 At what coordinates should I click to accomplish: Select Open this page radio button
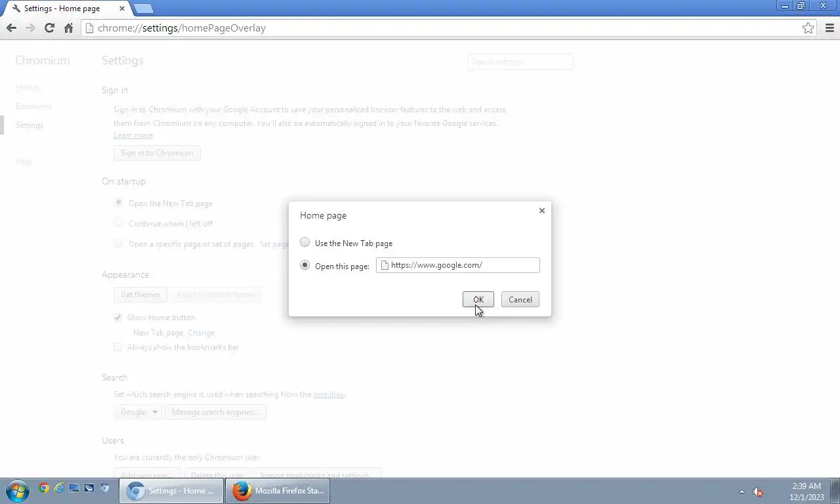coord(304,265)
